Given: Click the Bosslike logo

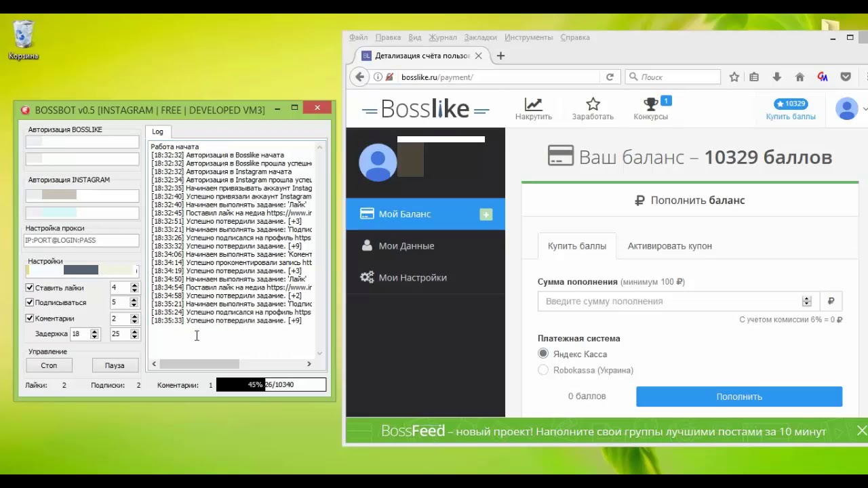Looking at the screenshot, I should click(x=425, y=109).
